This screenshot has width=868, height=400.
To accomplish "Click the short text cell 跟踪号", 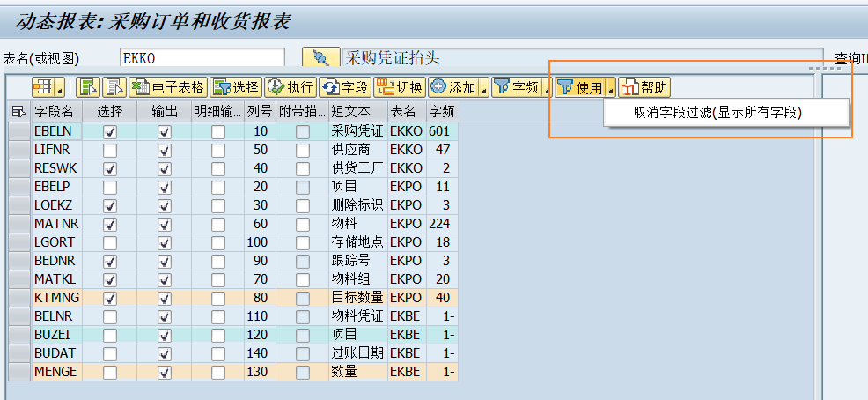I will point(358,261).
